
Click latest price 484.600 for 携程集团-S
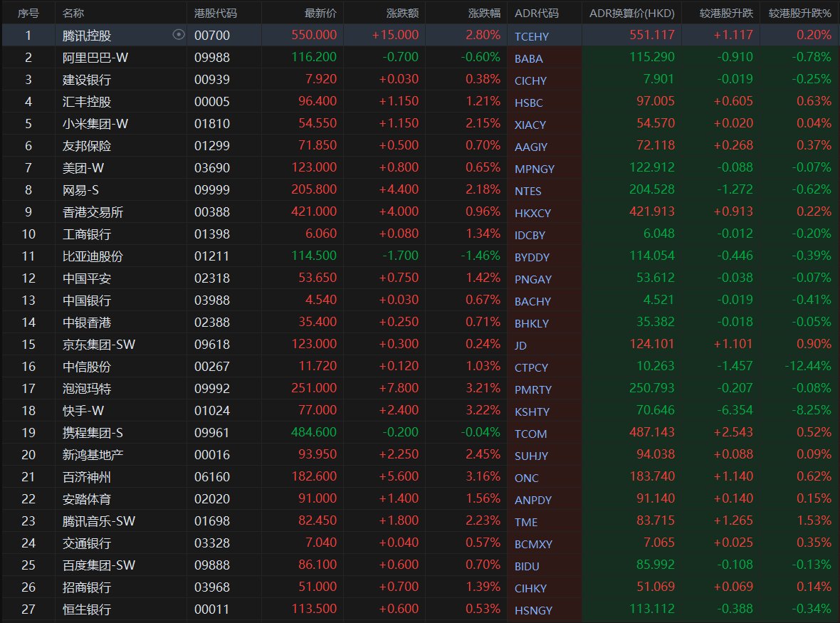coord(314,431)
